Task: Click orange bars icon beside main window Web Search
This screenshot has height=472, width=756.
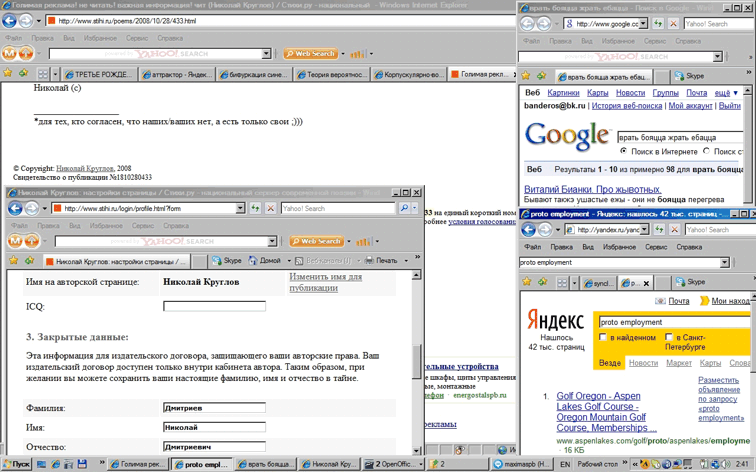Action: [x=358, y=54]
